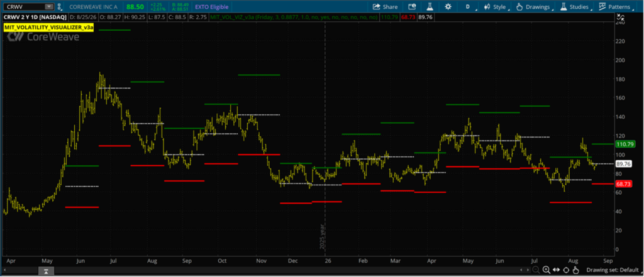
Task: Click the bid/ask quote B: 88.49 A: 88.51
Action: (180, 6)
